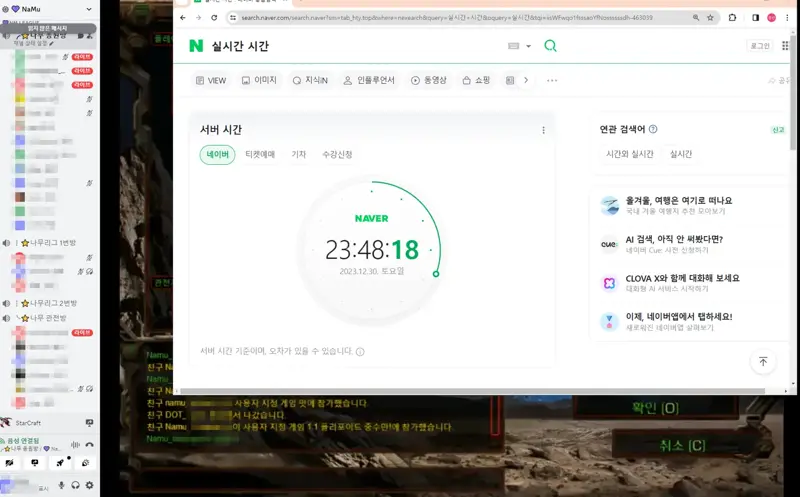The width and height of the screenshot is (800, 497).
Task: Click the address bar URL
Action: click(446, 17)
